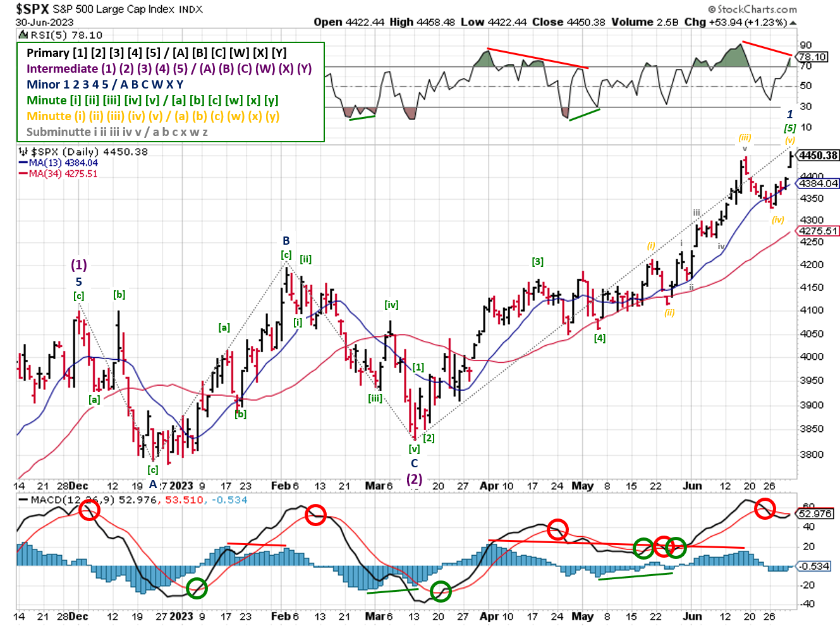Viewport: 840px width, 626px height.
Task: Click the orange (ii) wave label
Action: [x=669, y=312]
